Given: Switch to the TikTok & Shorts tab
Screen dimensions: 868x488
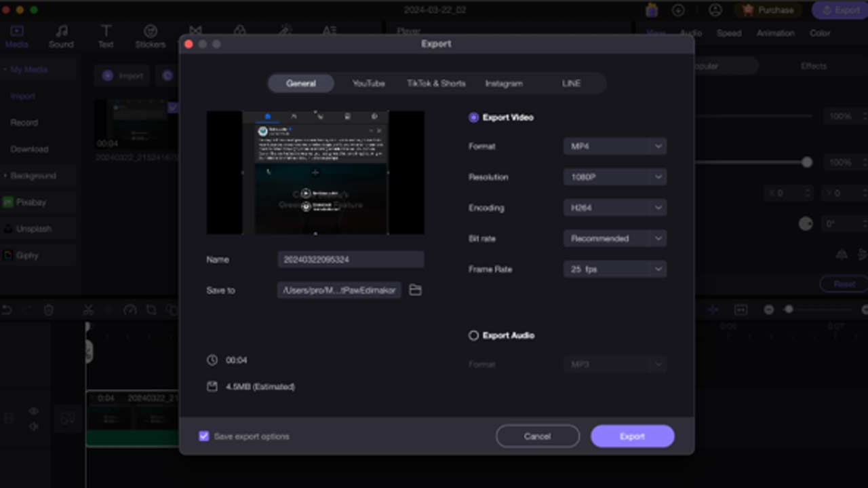Looking at the screenshot, I should pos(436,83).
